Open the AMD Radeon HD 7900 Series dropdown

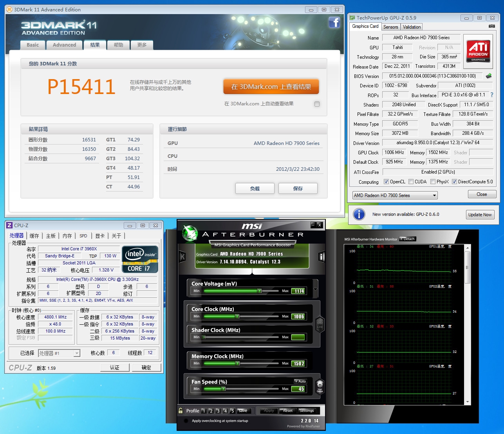coord(395,195)
